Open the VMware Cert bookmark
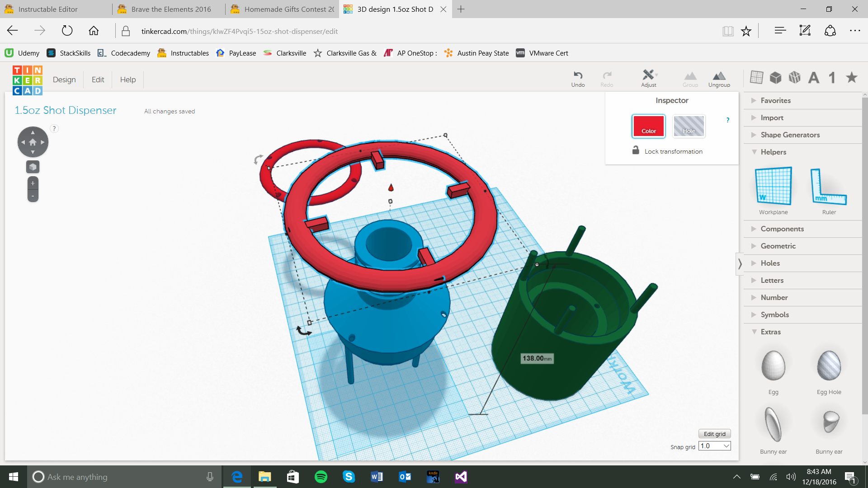 [x=542, y=53]
